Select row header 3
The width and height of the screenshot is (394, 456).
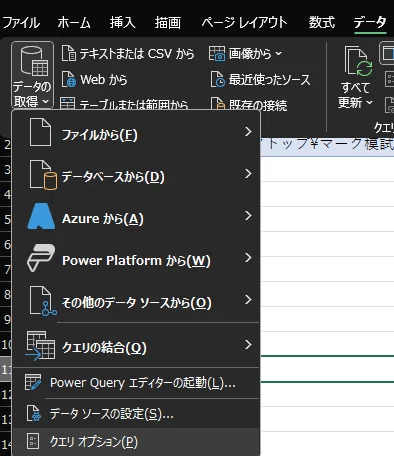tap(6, 169)
